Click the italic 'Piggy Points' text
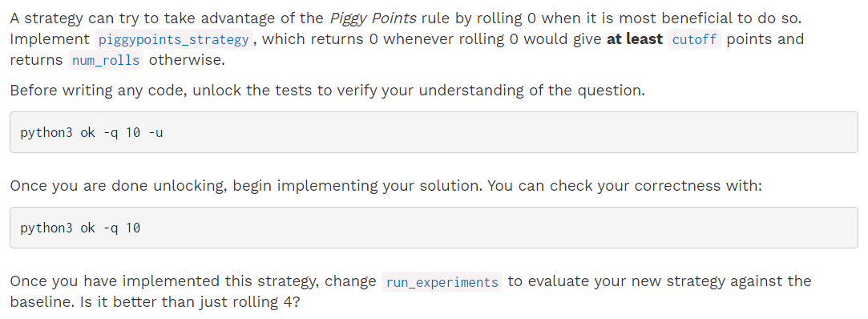The height and width of the screenshot is (319, 868). 373,18
